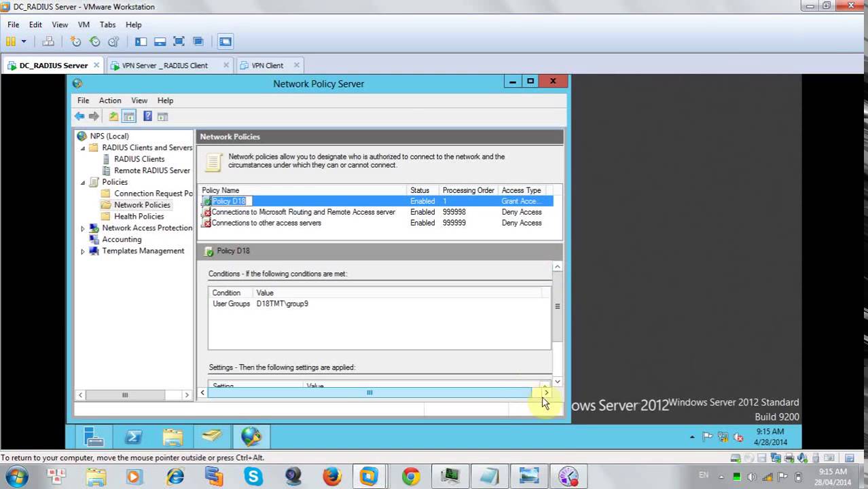Open the Snapshot Manager icon

point(113,41)
